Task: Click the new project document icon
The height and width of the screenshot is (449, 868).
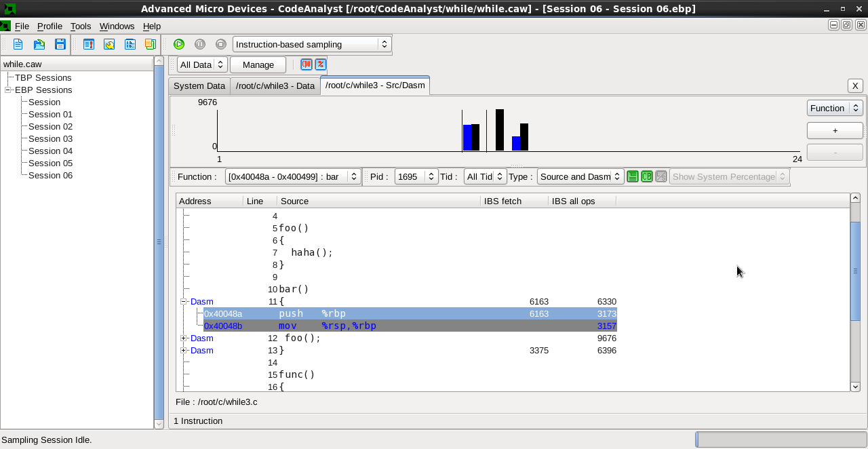Action: coord(18,44)
